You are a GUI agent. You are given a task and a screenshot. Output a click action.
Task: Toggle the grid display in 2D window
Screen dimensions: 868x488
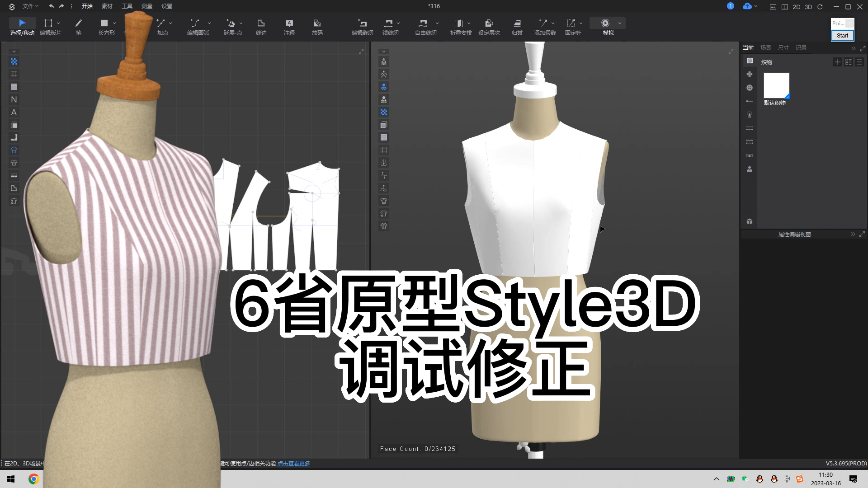[x=14, y=74]
